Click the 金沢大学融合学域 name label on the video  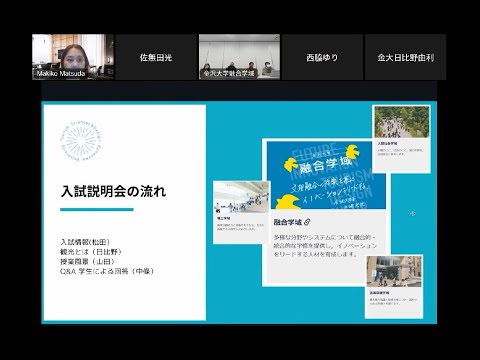pos(229,73)
